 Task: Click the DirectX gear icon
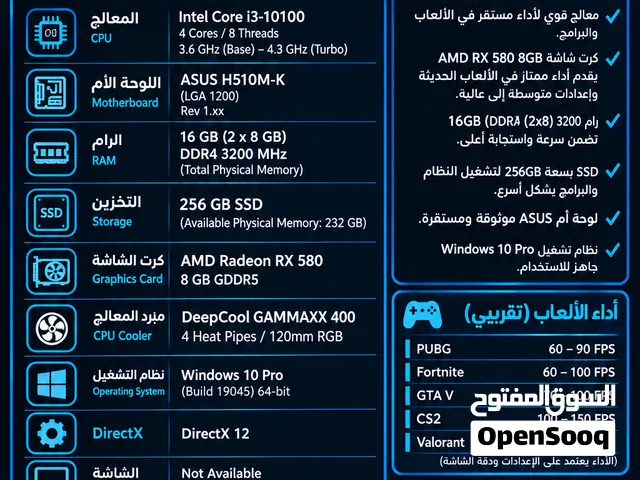(51, 433)
